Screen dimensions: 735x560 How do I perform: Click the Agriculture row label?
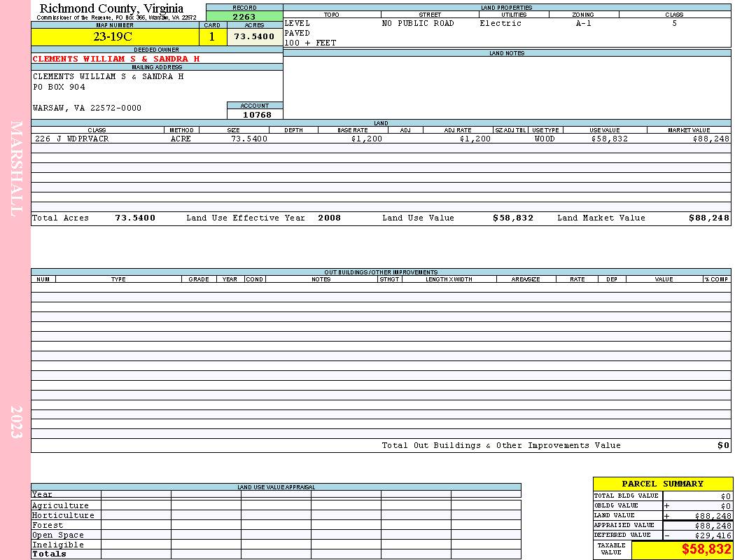pyautogui.click(x=60, y=505)
